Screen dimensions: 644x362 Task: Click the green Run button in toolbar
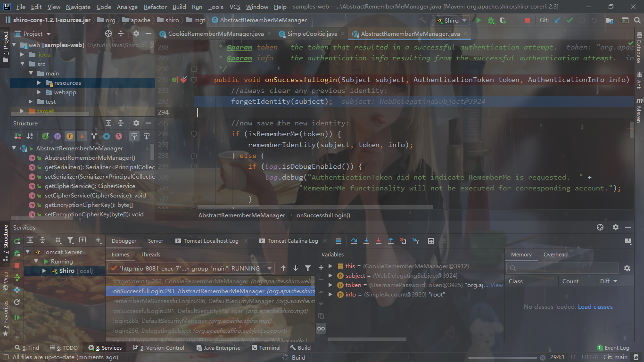[x=479, y=21]
